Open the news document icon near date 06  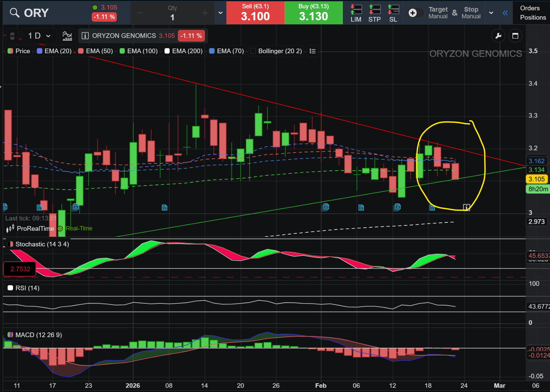coord(361,207)
